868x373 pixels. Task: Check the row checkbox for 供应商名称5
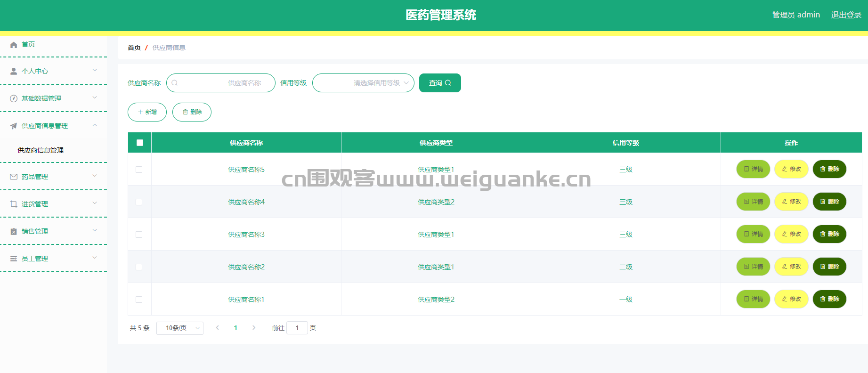click(x=139, y=170)
